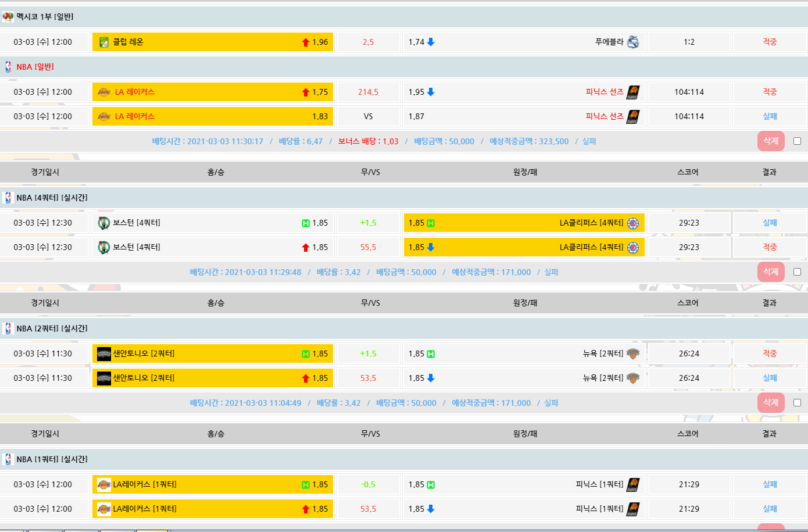Image resolution: width=808 pixels, height=532 pixels.
Task: Click Boston Celtics logo in the 55.5 row
Action: click(104, 247)
